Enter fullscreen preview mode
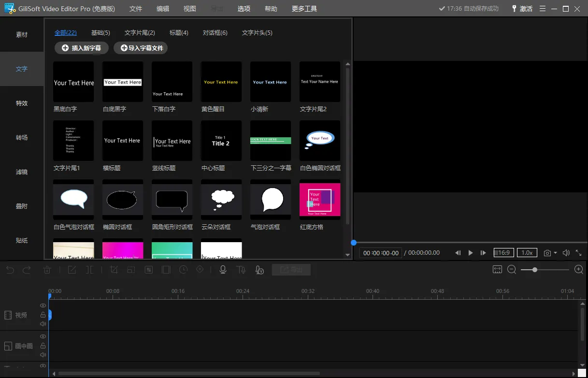 (x=578, y=253)
